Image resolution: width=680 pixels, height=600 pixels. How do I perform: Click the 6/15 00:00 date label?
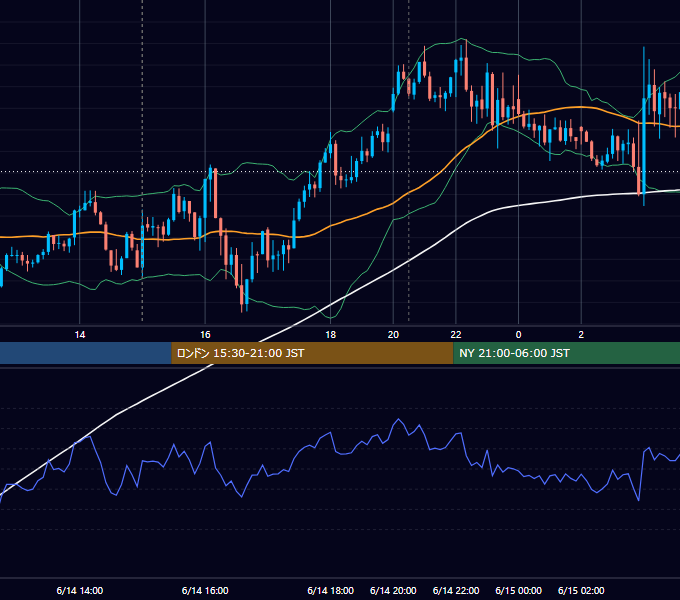pos(518,590)
